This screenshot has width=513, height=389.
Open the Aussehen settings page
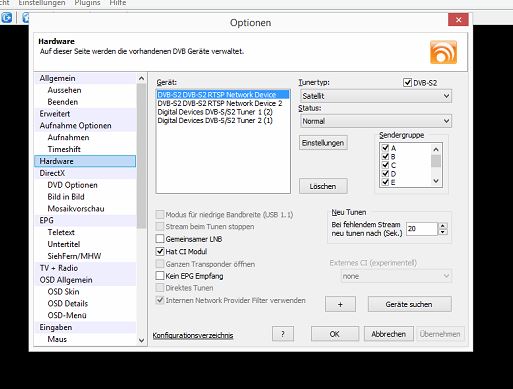coord(64,90)
